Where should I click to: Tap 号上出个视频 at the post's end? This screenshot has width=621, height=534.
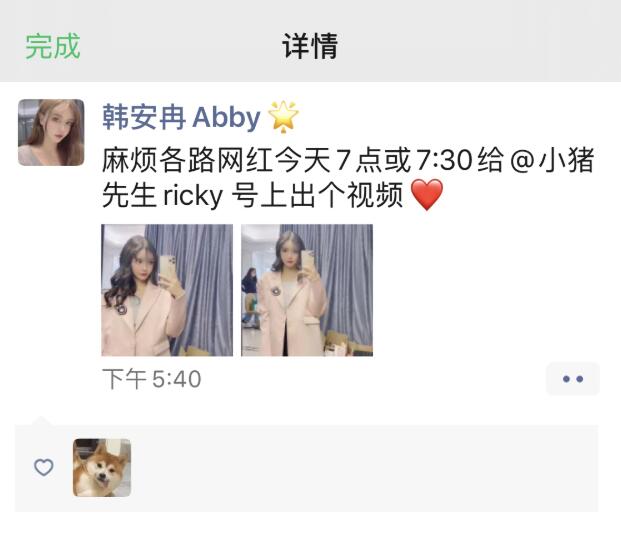point(316,195)
